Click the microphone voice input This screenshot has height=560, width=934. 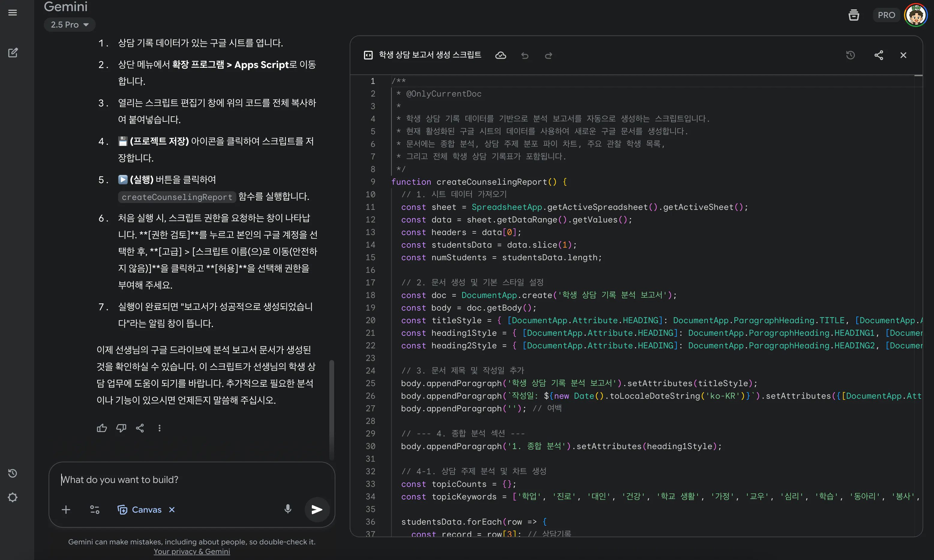pyautogui.click(x=288, y=509)
